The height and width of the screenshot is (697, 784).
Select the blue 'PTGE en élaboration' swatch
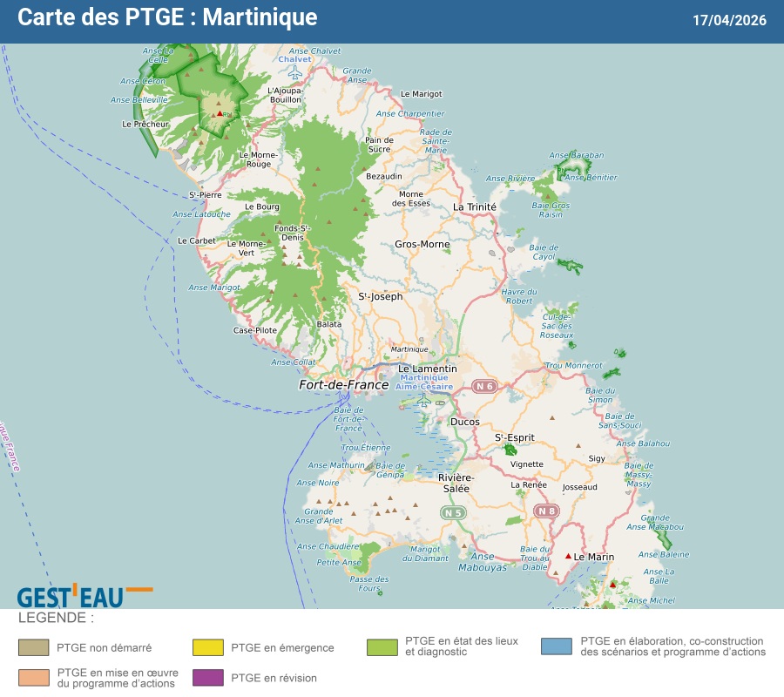[557, 646]
